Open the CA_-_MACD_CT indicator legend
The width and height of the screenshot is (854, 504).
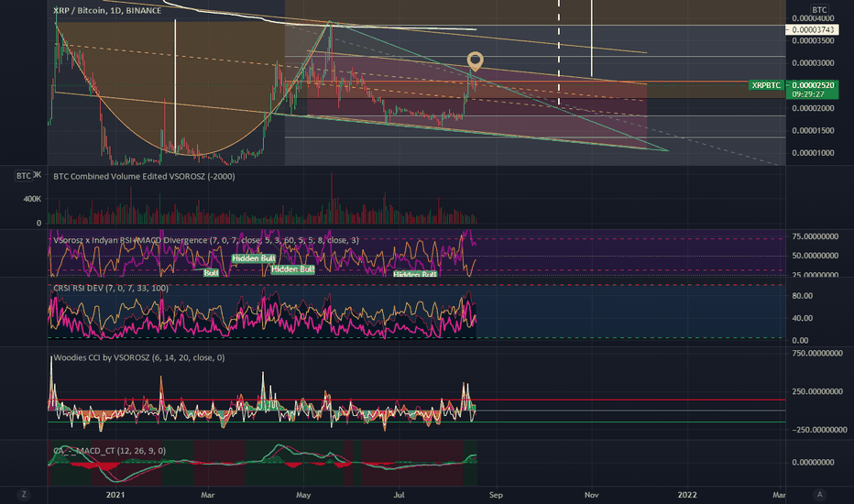pos(109,451)
